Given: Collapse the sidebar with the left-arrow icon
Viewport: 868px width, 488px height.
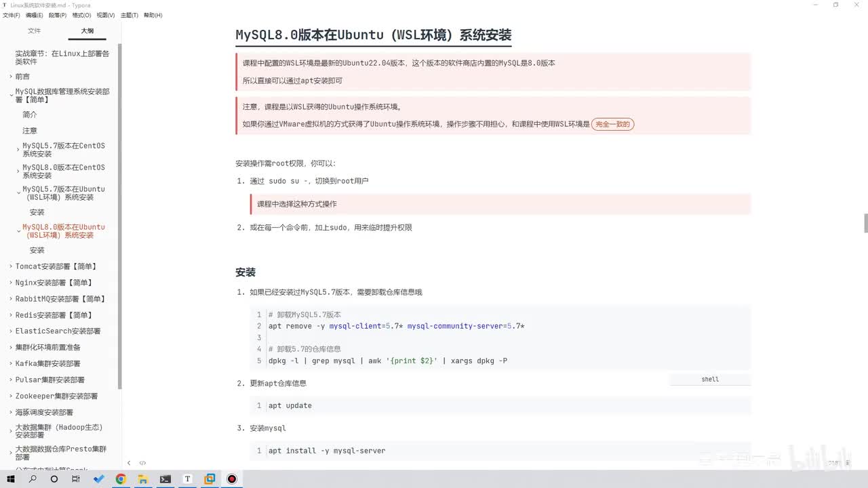Looking at the screenshot, I should (129, 463).
